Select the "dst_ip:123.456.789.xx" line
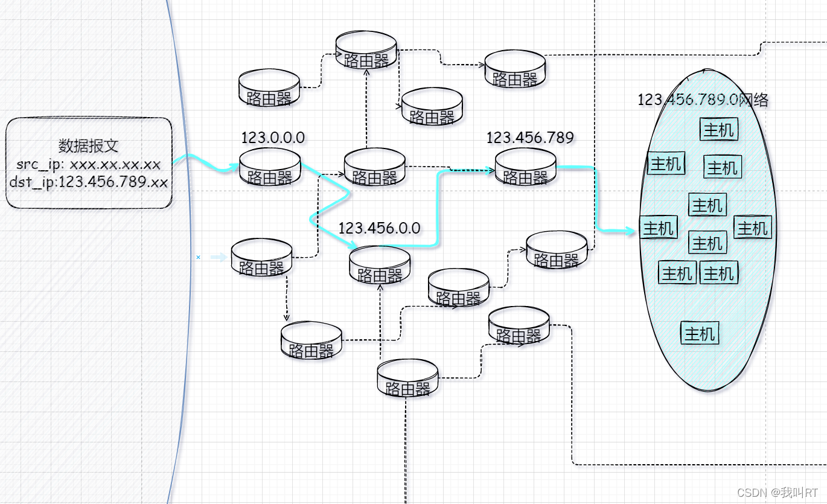 coord(89,182)
